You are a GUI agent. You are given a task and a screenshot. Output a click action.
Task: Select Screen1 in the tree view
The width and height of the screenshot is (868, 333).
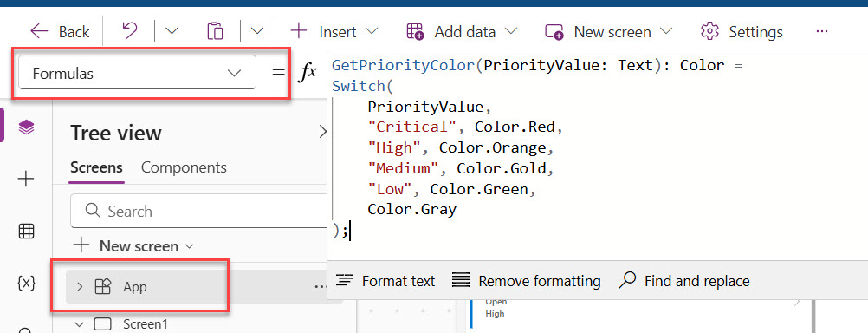coord(145,324)
